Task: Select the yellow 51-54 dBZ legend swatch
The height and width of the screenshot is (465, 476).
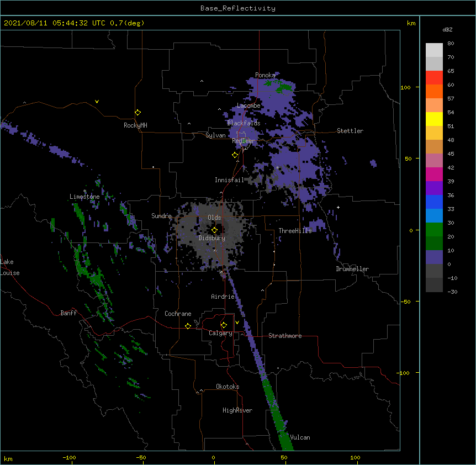Action: click(434, 119)
